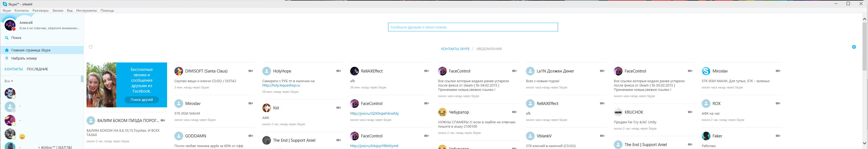Screen dimensions: 868x149
Task: Expand the Все contacts filter dropdown
Action: (x=9, y=81)
